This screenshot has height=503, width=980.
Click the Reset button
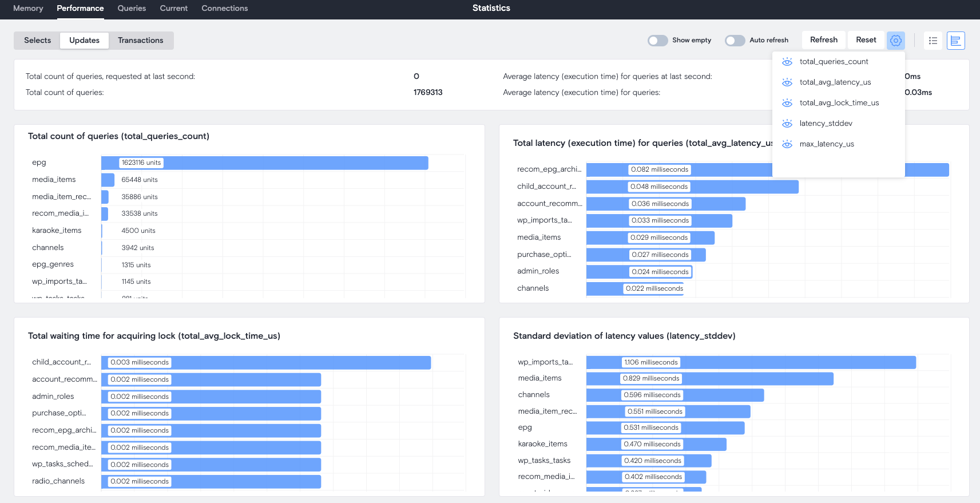866,40
